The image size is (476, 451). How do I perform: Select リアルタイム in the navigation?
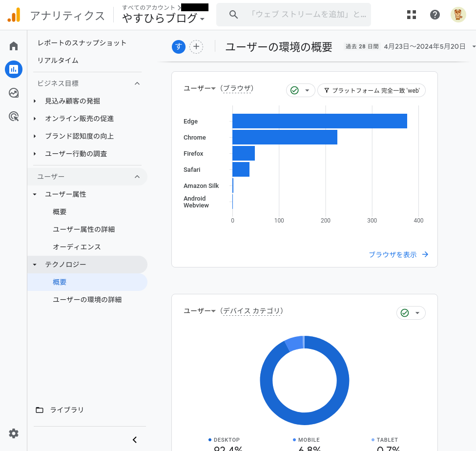pos(58,61)
